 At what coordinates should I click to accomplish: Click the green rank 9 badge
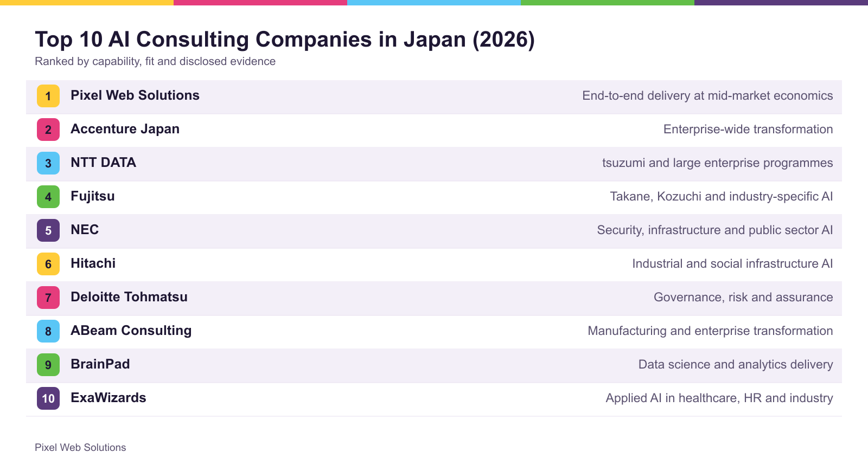pyautogui.click(x=48, y=365)
